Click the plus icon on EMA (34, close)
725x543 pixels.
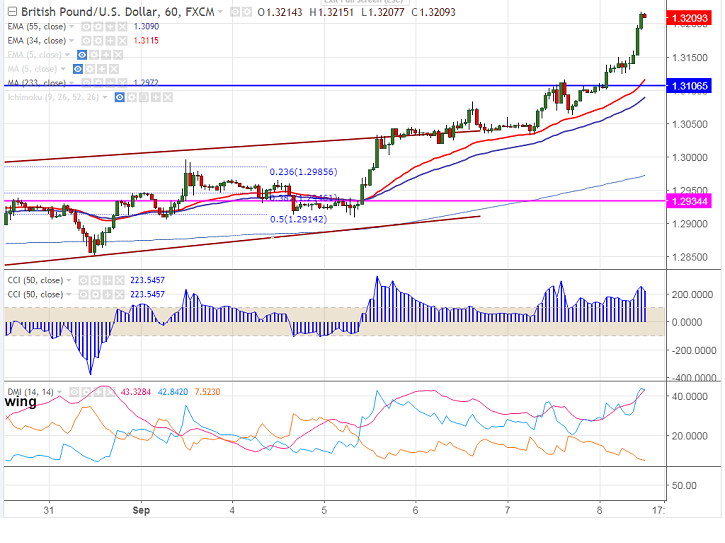pyautogui.click(x=110, y=41)
